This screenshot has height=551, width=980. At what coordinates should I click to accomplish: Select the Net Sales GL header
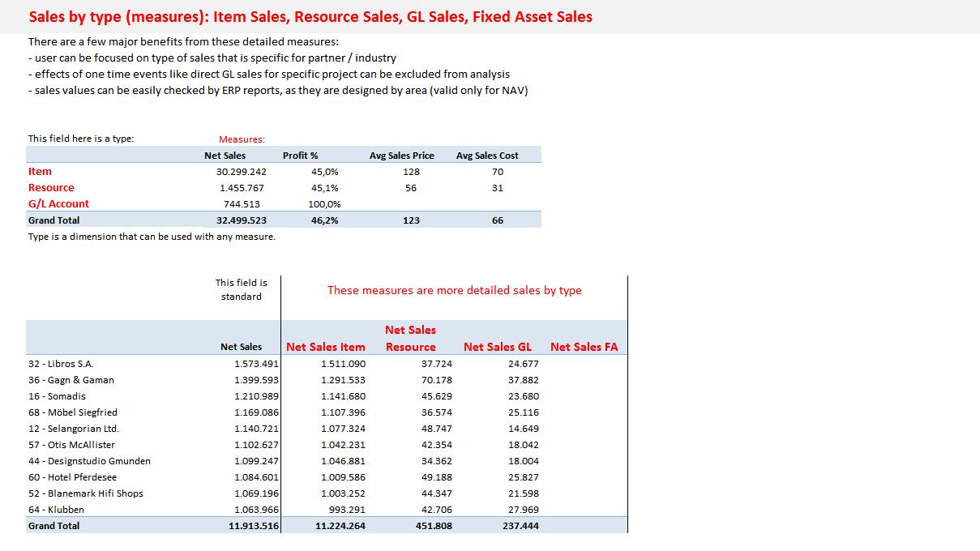click(x=498, y=347)
